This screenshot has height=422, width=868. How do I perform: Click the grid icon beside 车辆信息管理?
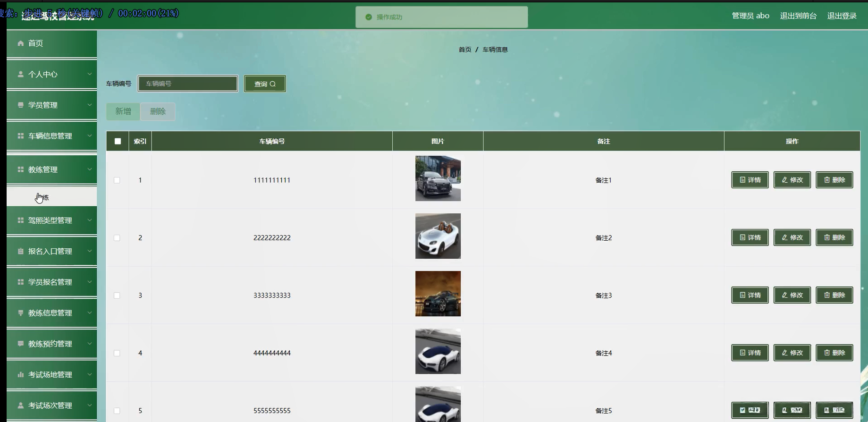click(21, 136)
